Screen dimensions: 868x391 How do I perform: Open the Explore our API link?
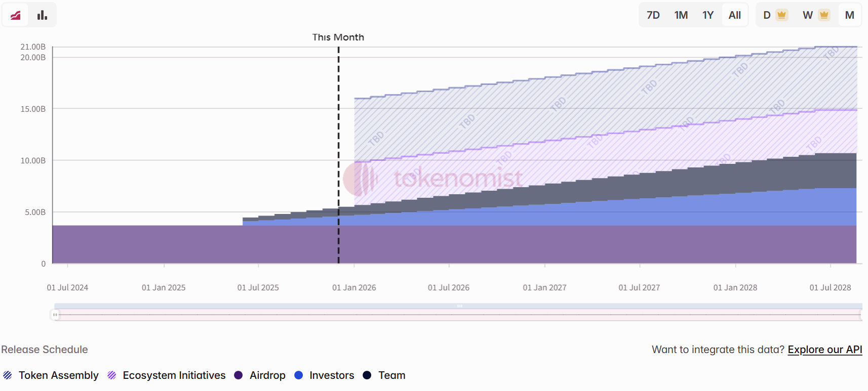(824, 350)
